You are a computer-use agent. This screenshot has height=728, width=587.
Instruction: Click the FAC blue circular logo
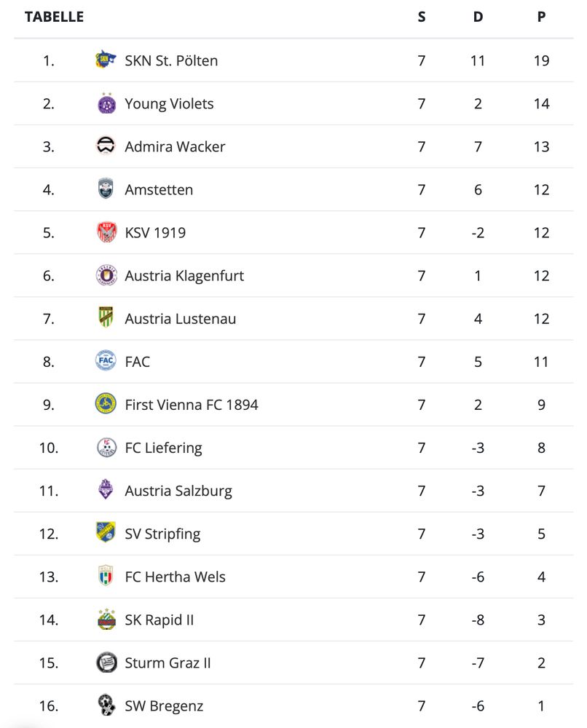[x=106, y=361]
